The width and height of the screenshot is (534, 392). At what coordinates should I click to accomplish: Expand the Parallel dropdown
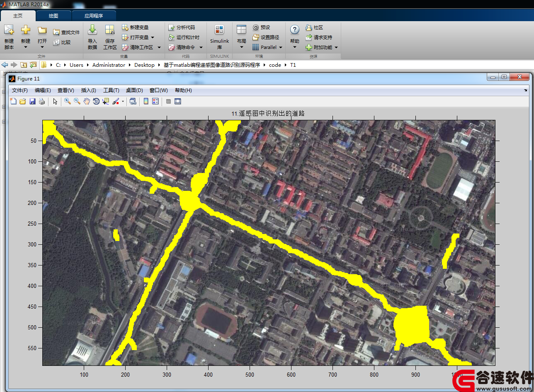tap(281, 47)
